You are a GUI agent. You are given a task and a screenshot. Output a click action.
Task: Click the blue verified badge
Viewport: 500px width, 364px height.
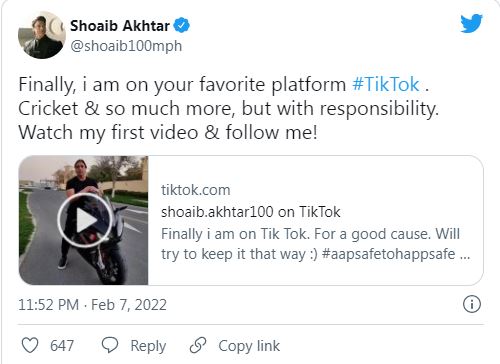coord(182,25)
